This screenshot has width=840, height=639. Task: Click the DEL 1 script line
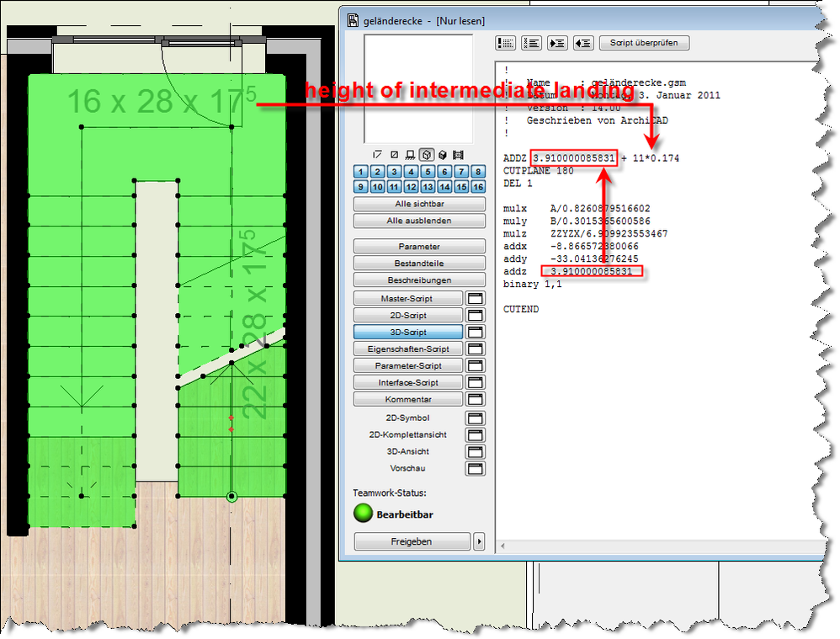pos(518,184)
